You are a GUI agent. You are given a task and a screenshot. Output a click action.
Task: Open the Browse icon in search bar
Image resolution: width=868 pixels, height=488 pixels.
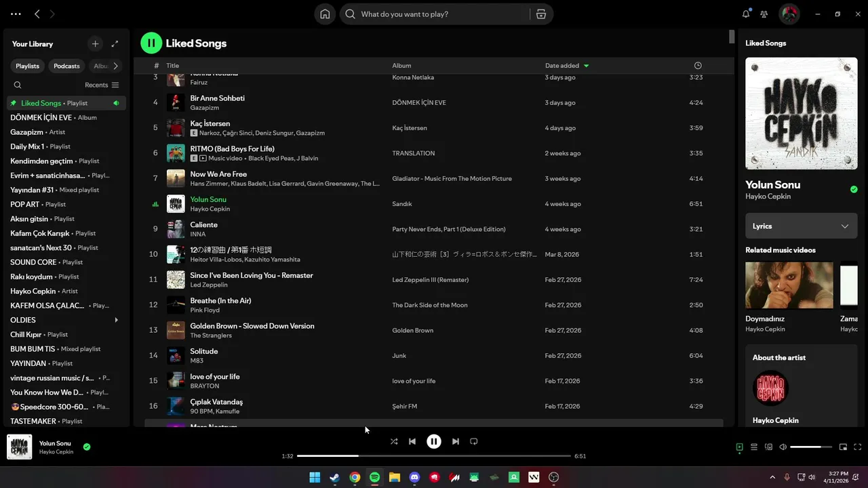point(540,14)
